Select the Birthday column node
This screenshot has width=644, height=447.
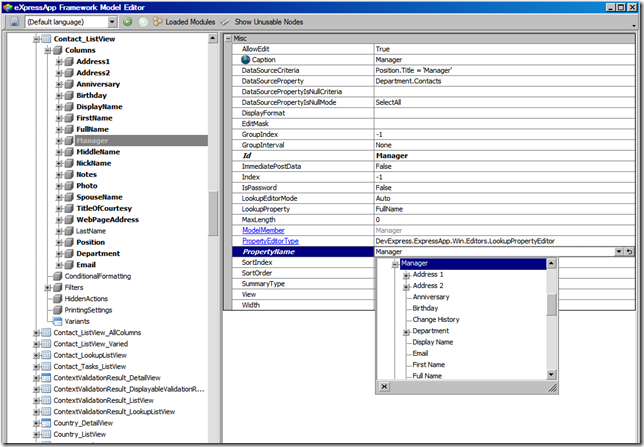[91, 95]
